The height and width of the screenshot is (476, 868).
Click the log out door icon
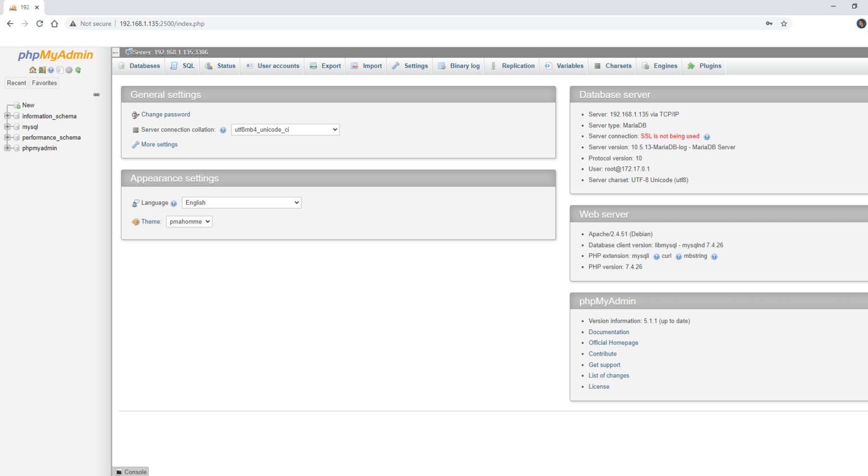(42, 70)
